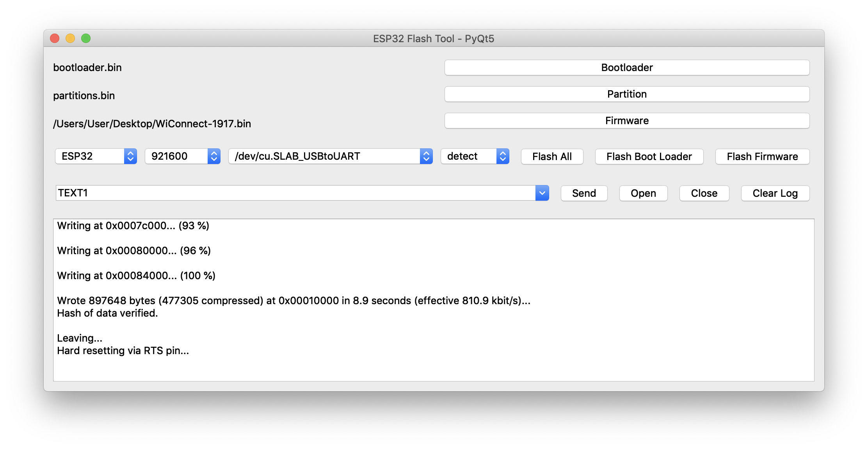Viewport: 868px width, 449px height.
Task: Click the WiConnect-1917.bin firmware path
Action: click(152, 124)
